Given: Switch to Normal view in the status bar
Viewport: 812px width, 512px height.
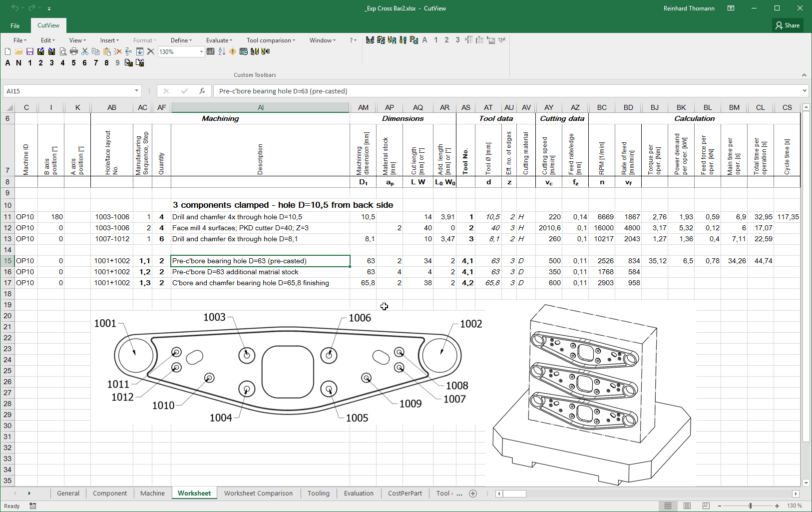Looking at the screenshot, I should tap(668, 506).
